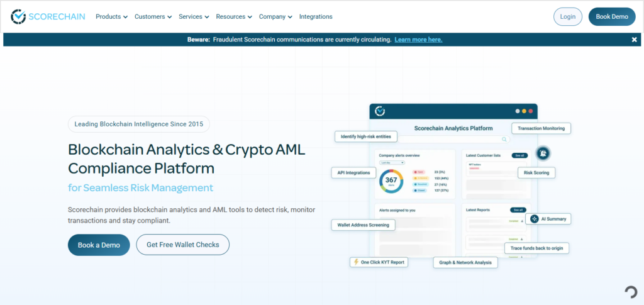Expand the Resources menu
Screen dimensions: 644x305
coord(234,17)
